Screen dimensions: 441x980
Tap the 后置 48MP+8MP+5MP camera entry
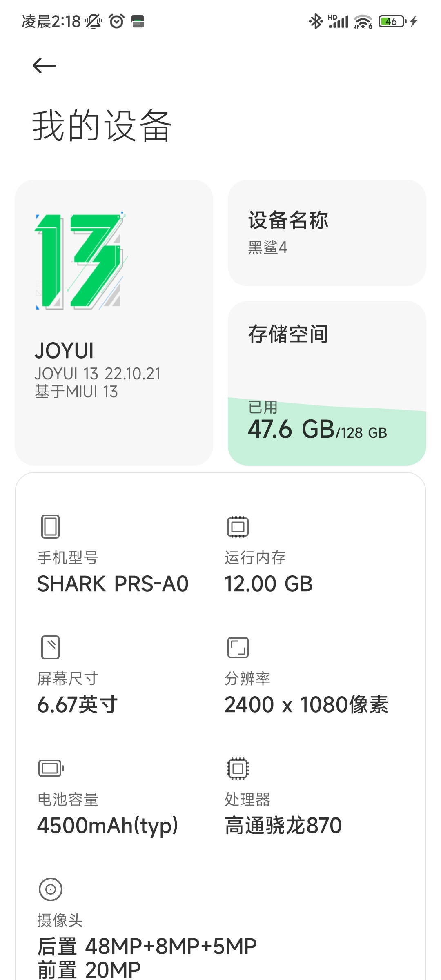147,946
